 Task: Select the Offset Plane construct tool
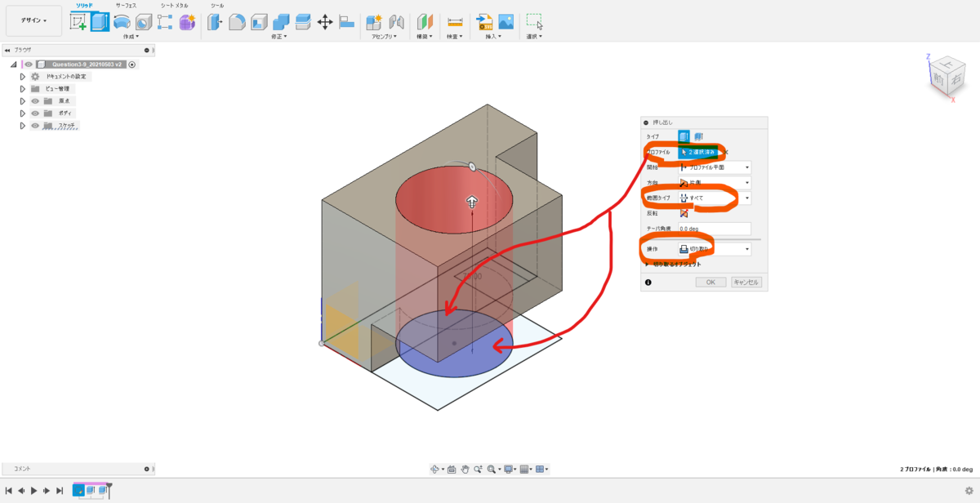tap(425, 22)
